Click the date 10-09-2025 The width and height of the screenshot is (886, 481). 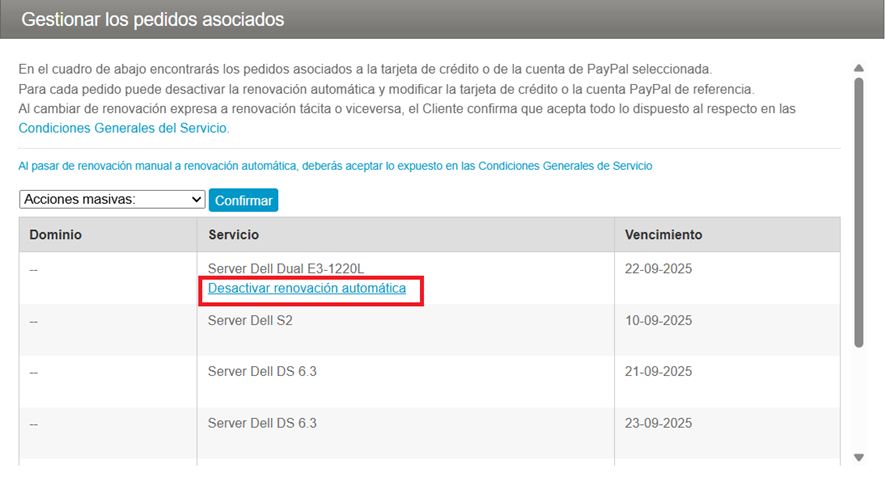(x=658, y=320)
